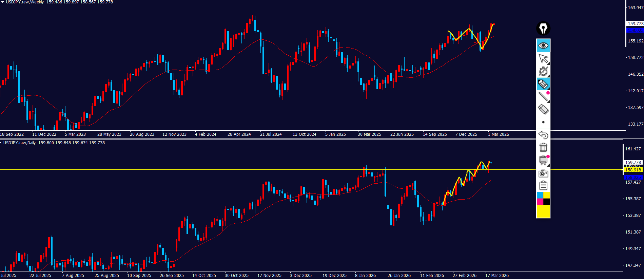Toggle the highlighter tool
Viewport: 644px width, 279px height.
pyautogui.click(x=543, y=84)
